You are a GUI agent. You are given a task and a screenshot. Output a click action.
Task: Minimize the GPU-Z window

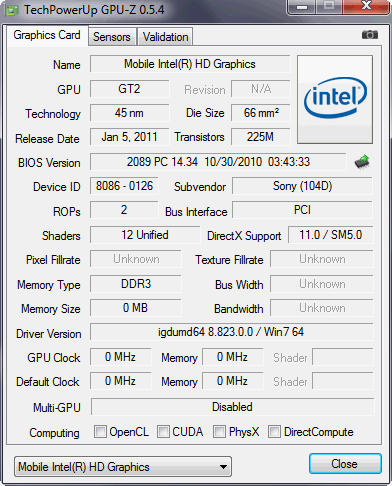302,7
